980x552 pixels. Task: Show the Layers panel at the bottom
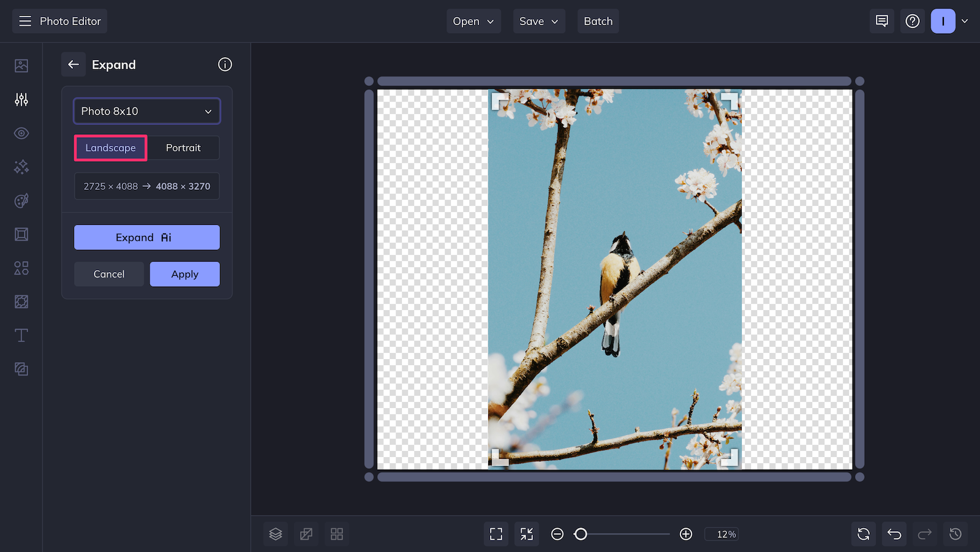pyautogui.click(x=275, y=534)
